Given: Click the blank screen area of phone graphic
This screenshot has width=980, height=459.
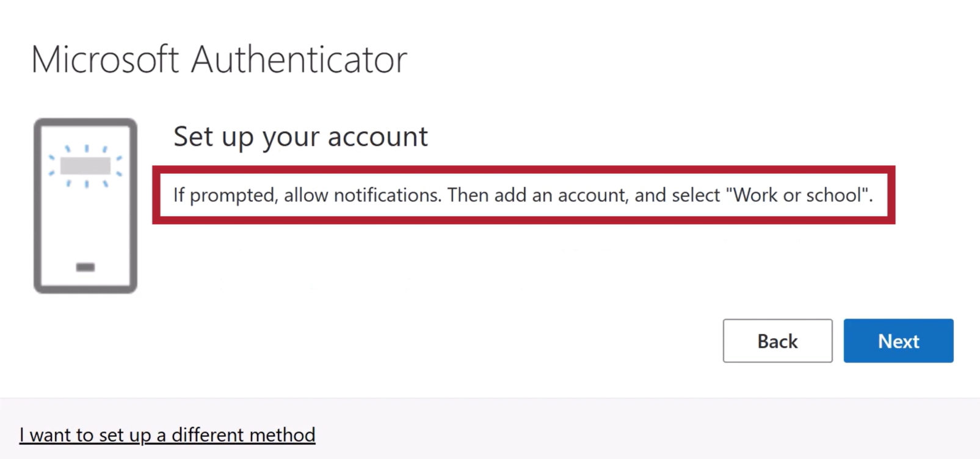Looking at the screenshot, I should (85, 226).
